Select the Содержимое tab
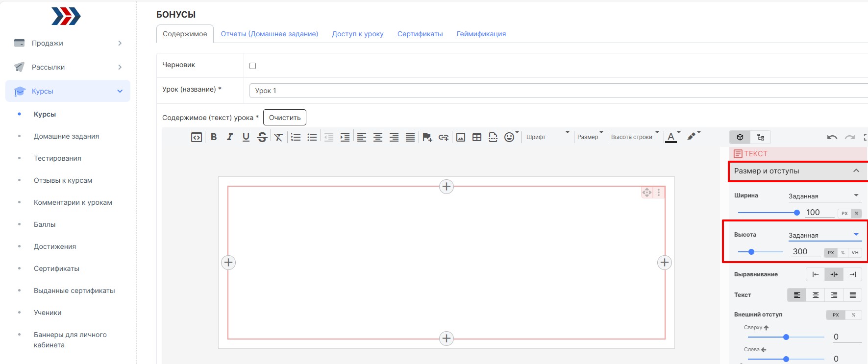The width and height of the screenshot is (868, 364). [x=185, y=34]
